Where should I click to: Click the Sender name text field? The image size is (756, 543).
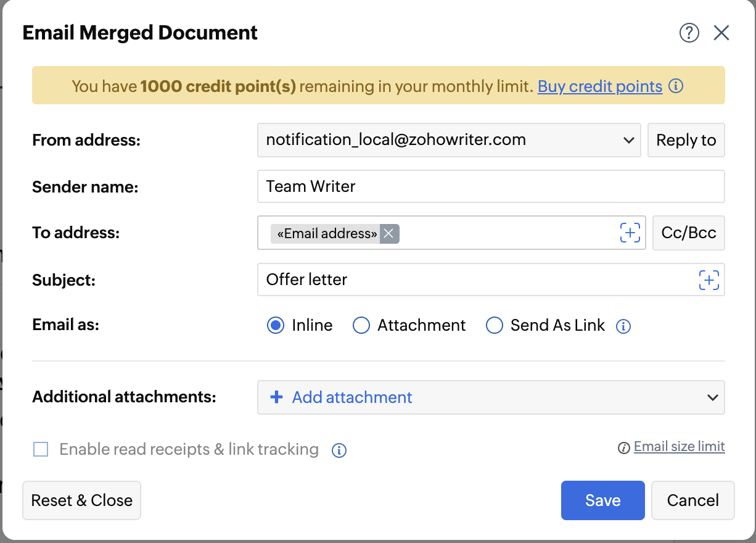point(490,186)
